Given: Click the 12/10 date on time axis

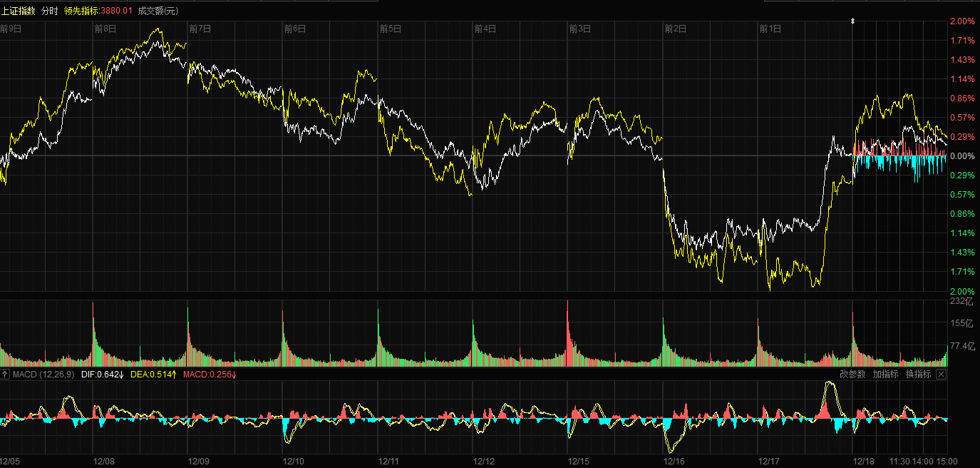Looking at the screenshot, I should (x=294, y=462).
